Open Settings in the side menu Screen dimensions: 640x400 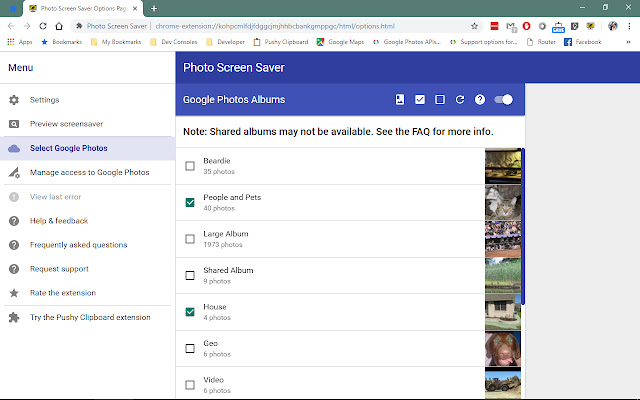point(44,100)
